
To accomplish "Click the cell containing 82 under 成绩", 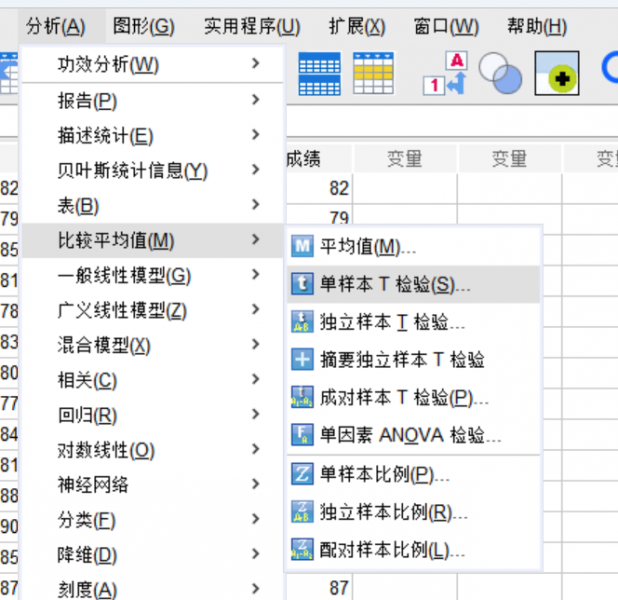I will [318, 188].
